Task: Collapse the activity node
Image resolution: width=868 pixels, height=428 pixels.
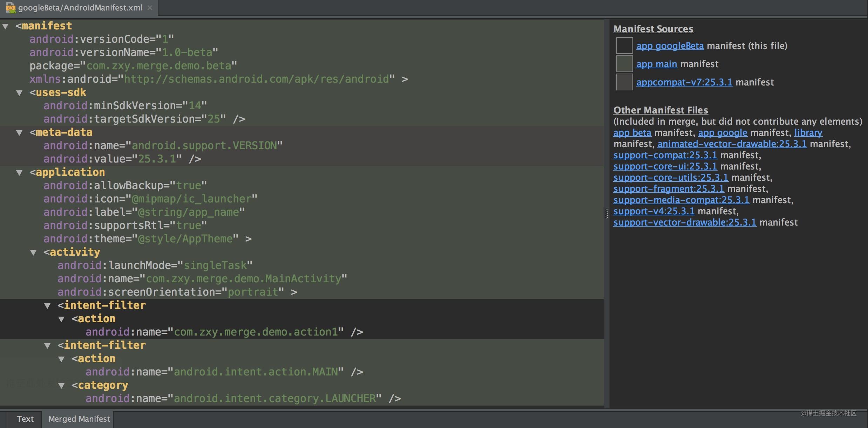Action: pyautogui.click(x=33, y=253)
